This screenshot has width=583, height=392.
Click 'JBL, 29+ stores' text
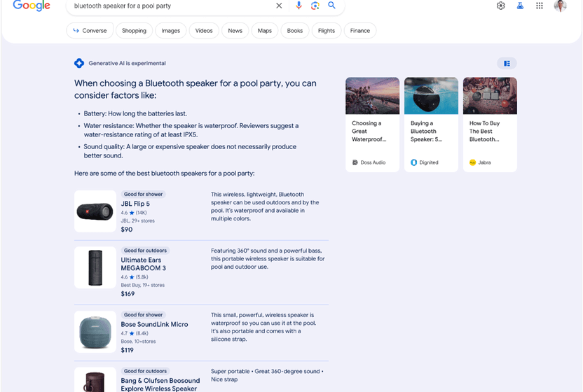pyautogui.click(x=137, y=220)
